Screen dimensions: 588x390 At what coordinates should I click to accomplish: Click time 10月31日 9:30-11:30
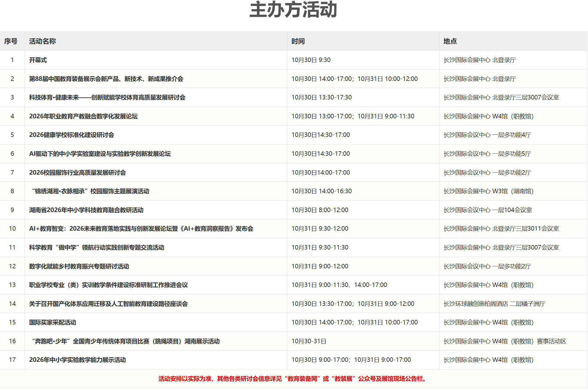(x=320, y=247)
